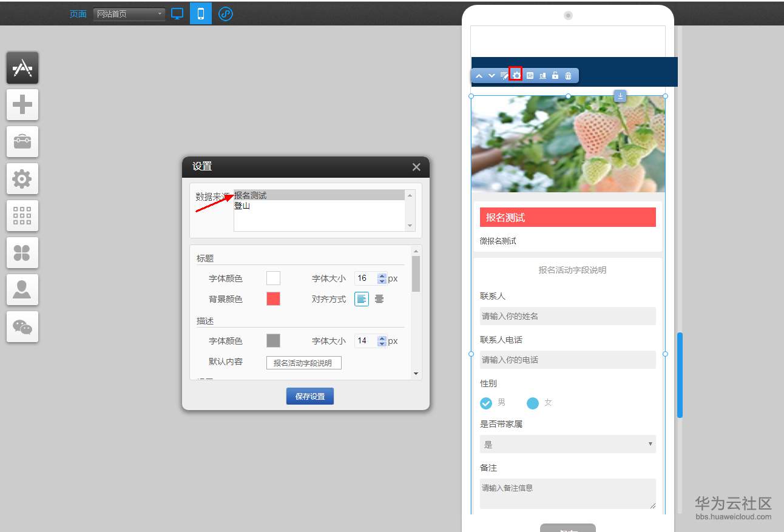Adjust the 标题 font size stepper
The height and width of the screenshot is (532, 784).
pyautogui.click(x=382, y=278)
